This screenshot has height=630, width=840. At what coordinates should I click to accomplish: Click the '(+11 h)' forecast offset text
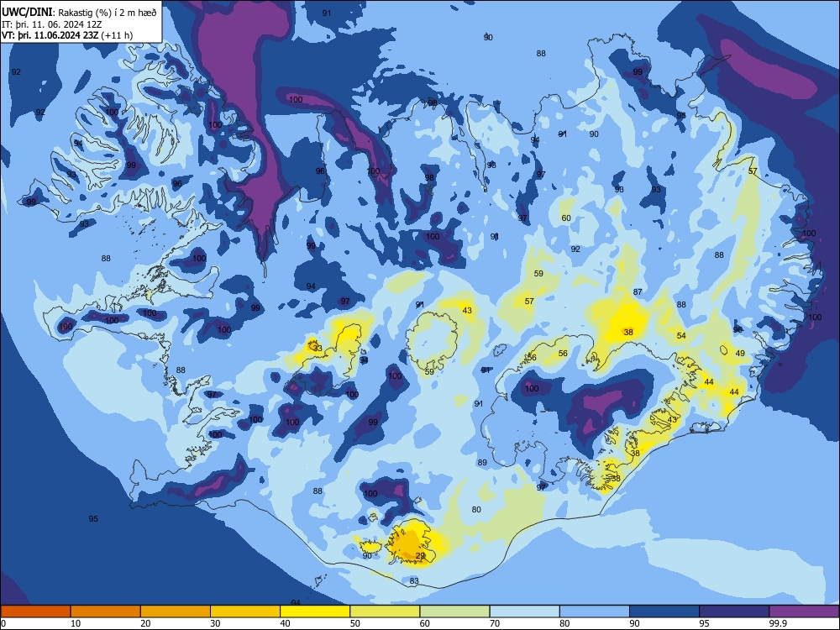pos(117,35)
